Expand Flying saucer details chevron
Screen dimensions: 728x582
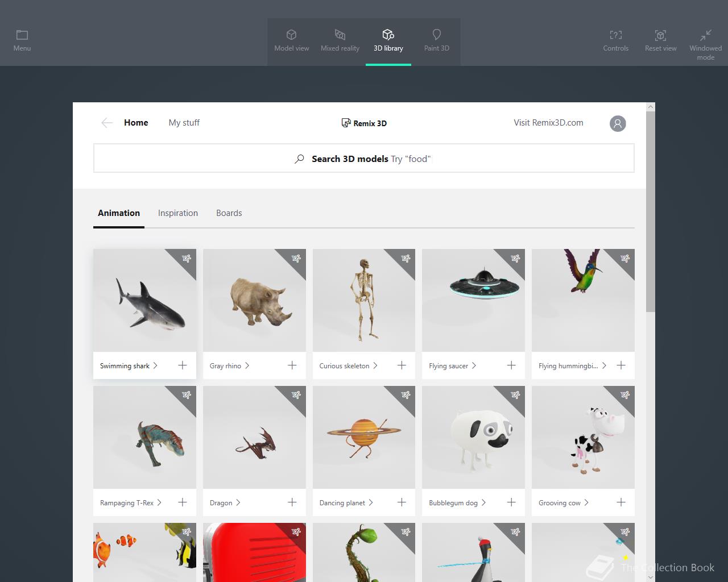474,365
